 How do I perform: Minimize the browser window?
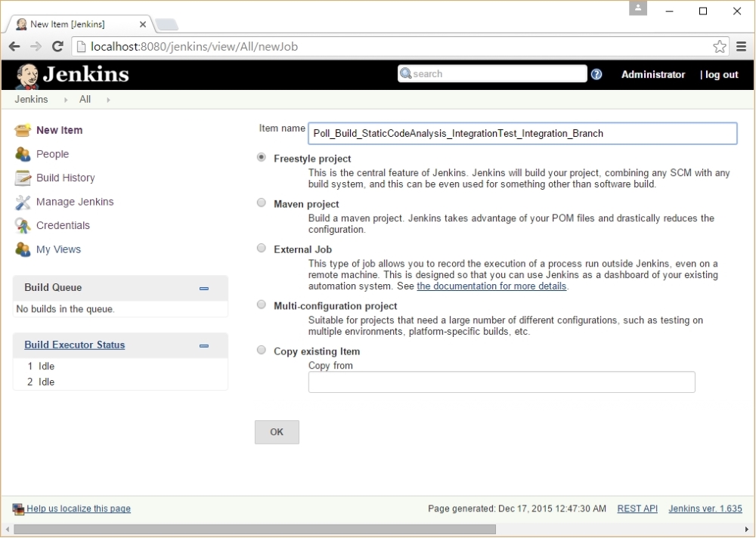pyautogui.click(x=669, y=11)
